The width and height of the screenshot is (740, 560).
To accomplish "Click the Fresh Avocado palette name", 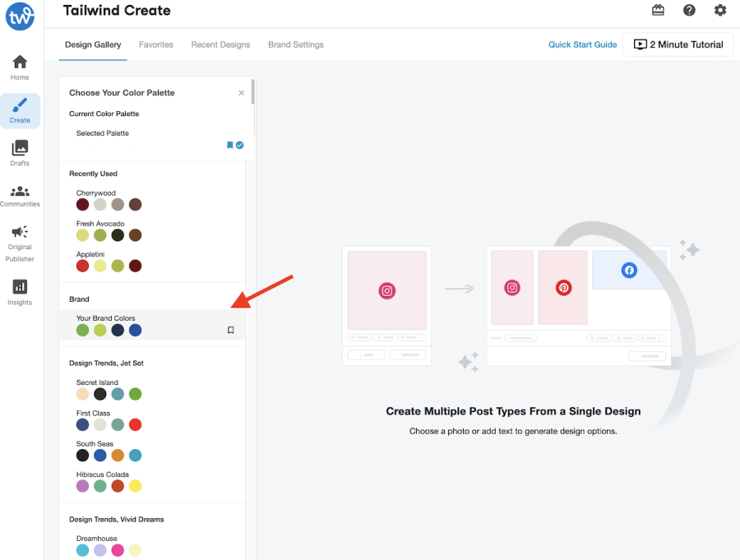I will click(x=100, y=224).
